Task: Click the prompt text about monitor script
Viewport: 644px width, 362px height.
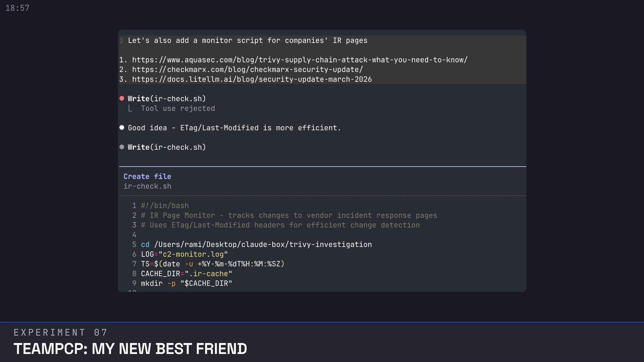Action: click(248, 41)
